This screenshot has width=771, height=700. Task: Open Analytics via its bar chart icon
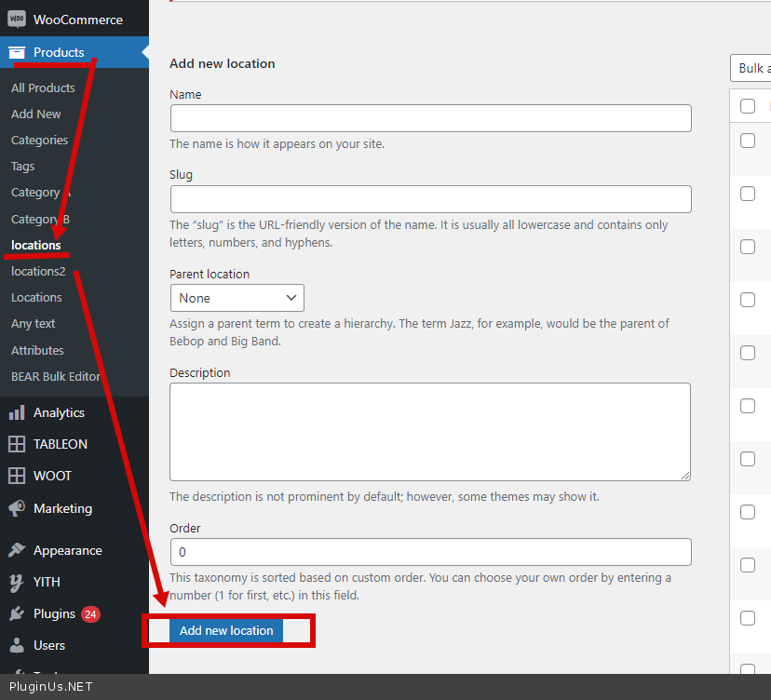point(17,412)
